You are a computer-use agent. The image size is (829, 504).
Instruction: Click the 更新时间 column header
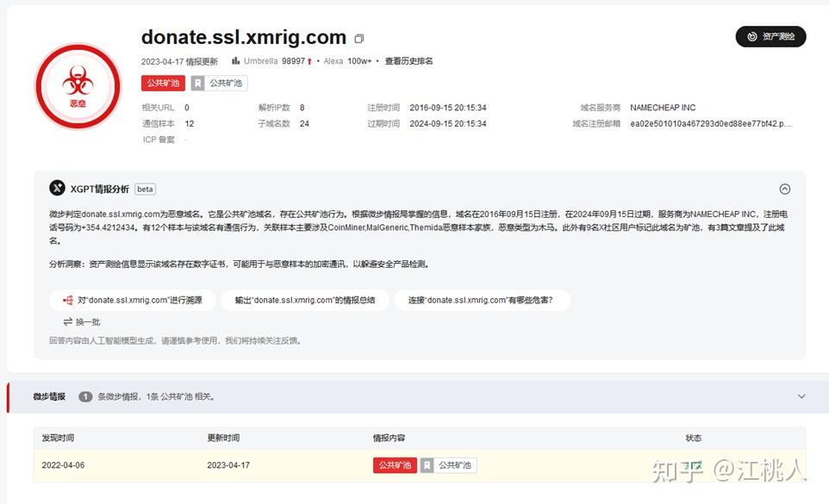tap(223, 438)
